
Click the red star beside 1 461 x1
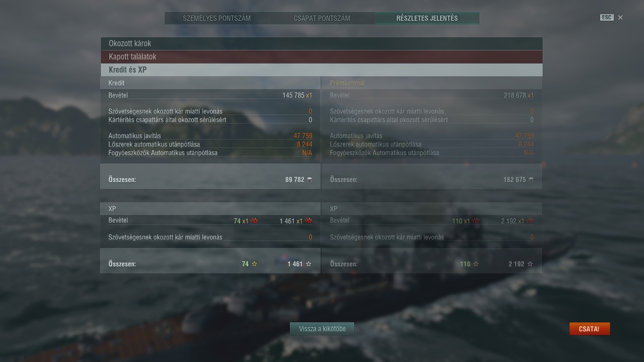pyautogui.click(x=309, y=221)
